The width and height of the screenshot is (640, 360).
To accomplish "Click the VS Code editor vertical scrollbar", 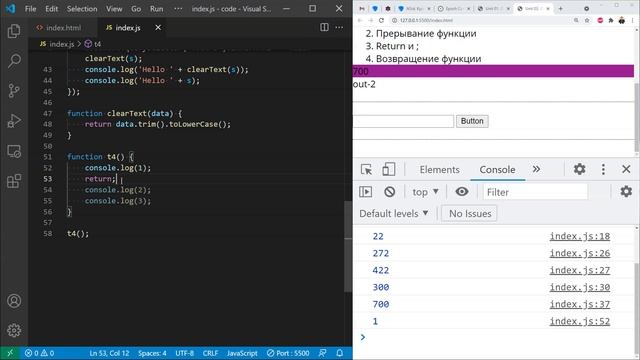I will pyautogui.click(x=348, y=246).
